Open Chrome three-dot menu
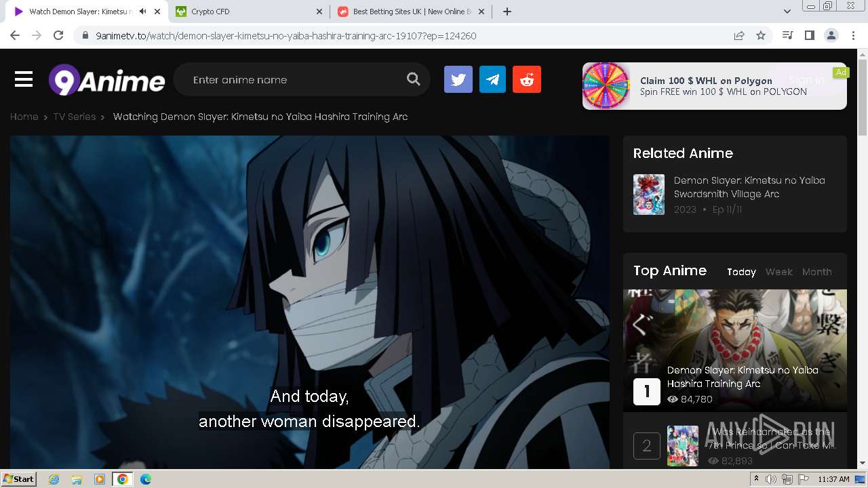 [x=853, y=36]
